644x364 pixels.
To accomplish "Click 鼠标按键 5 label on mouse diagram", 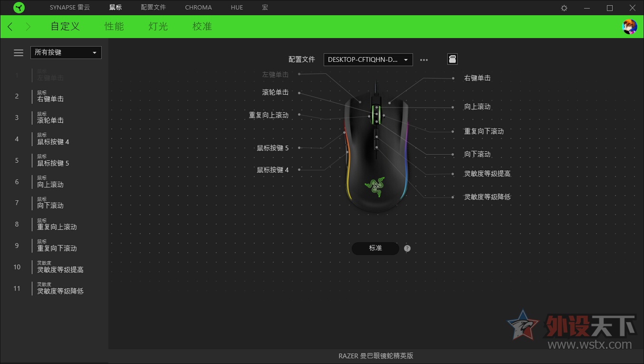I will coord(273,148).
